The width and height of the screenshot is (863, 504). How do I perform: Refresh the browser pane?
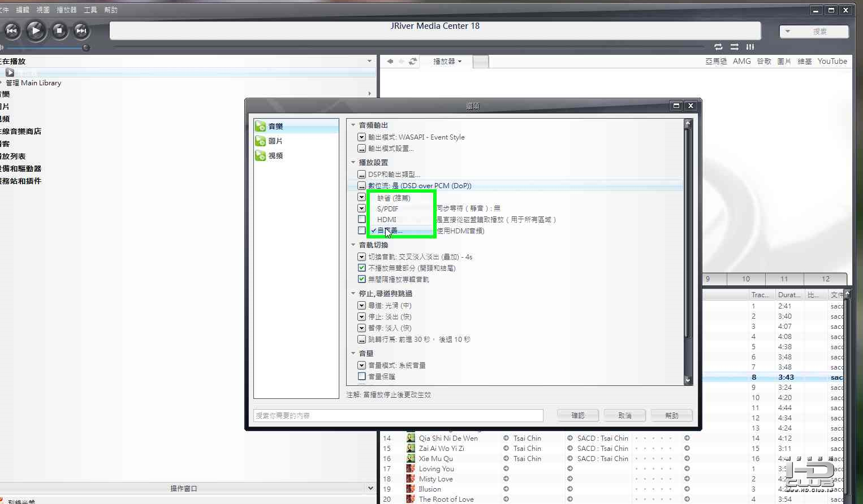413,61
